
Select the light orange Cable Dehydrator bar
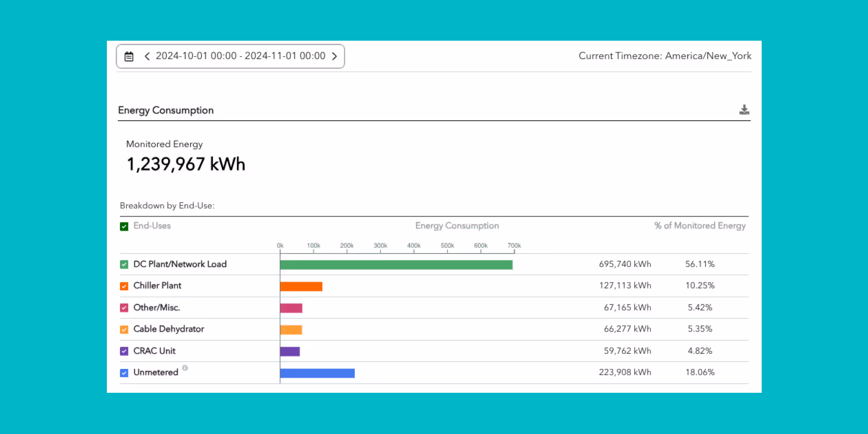coord(291,330)
